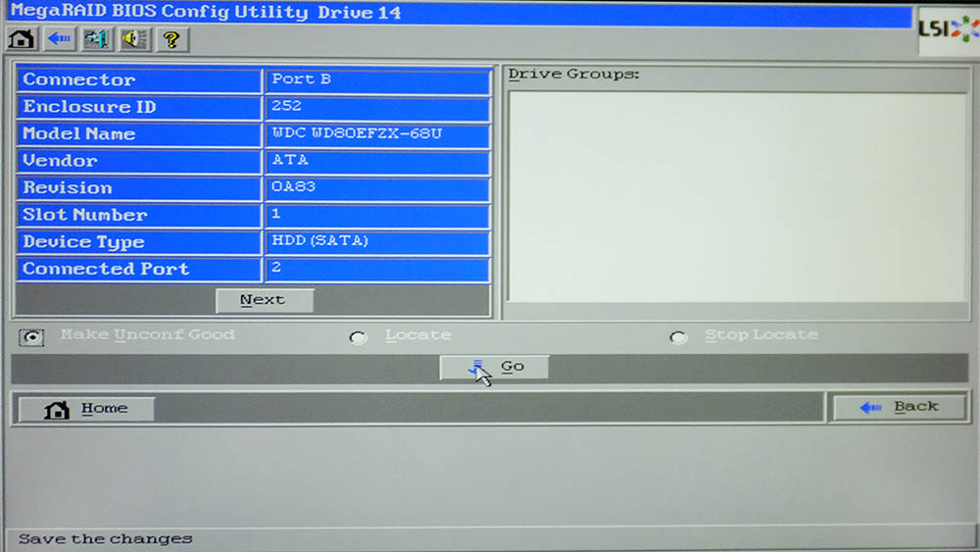
Task: Click the Drive Groups heading label
Action: point(573,74)
